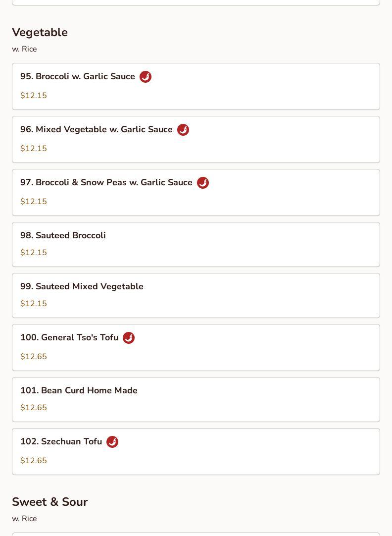
Task: Click chili icon on Broccoli & Snow Peas item
Action: (203, 182)
